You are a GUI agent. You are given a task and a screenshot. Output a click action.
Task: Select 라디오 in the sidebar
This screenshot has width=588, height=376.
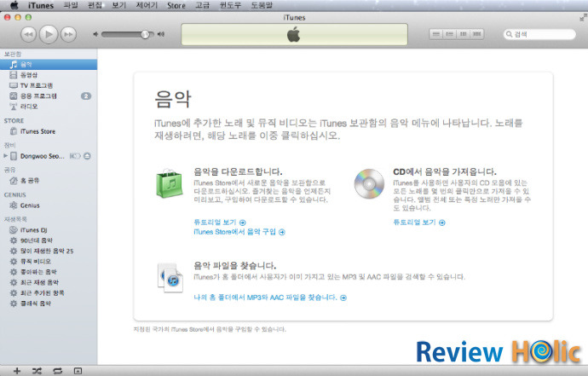click(49, 107)
